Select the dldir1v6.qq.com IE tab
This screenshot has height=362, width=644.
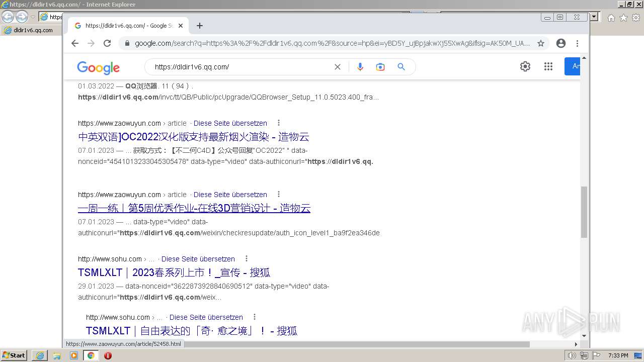tap(31, 30)
